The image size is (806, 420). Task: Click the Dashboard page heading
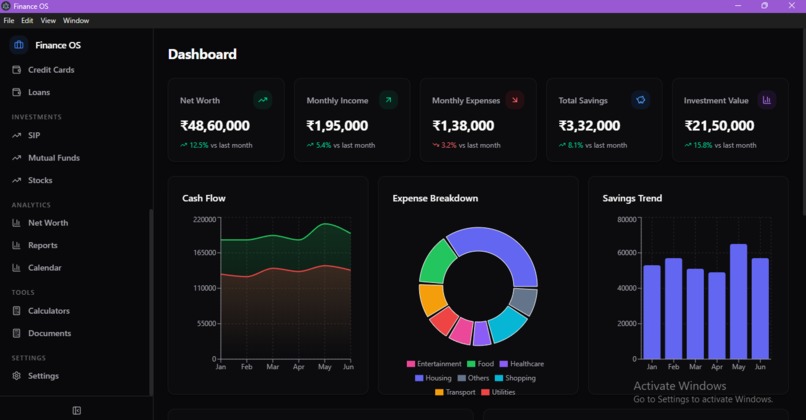(x=203, y=54)
